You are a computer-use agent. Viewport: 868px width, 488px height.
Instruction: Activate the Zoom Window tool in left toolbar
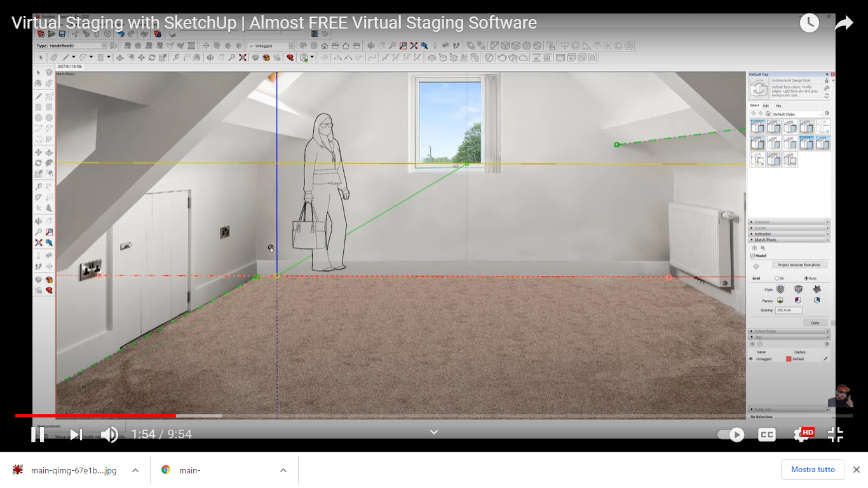49,232
